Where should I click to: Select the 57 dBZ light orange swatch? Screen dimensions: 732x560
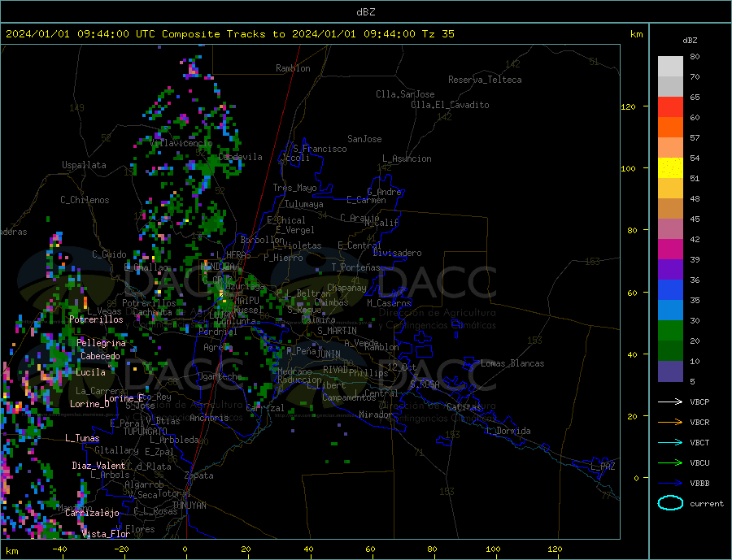[670, 147]
